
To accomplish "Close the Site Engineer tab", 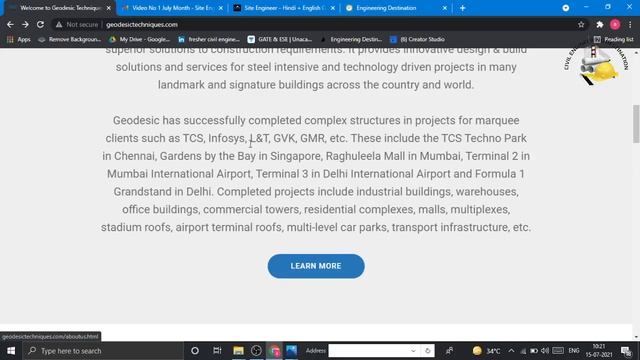I will point(333,8).
